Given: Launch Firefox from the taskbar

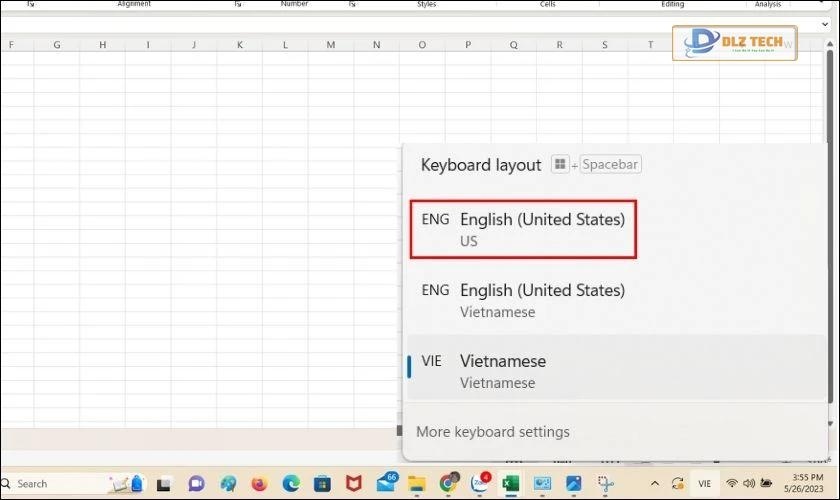Looking at the screenshot, I should 259,484.
